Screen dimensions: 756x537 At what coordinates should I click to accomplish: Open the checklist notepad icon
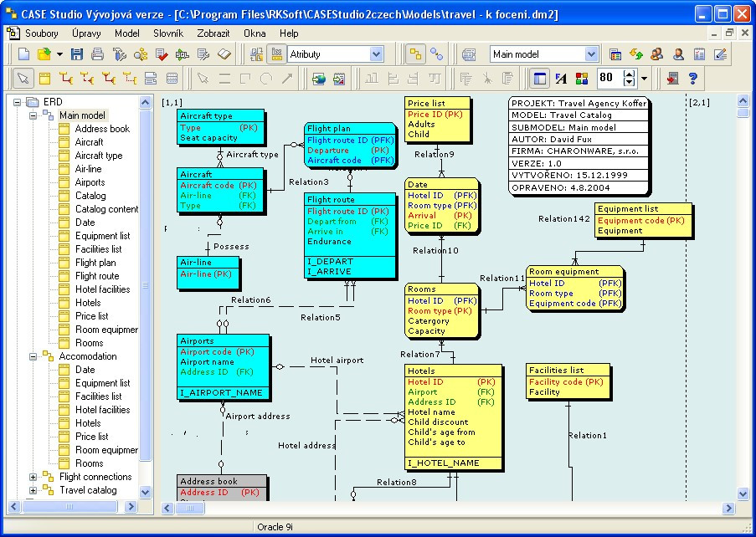click(699, 54)
